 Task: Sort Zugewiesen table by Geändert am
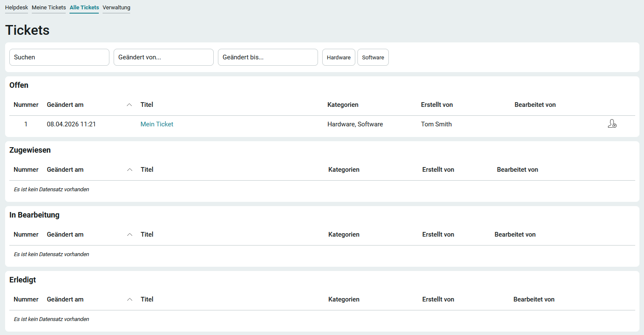tap(65, 170)
